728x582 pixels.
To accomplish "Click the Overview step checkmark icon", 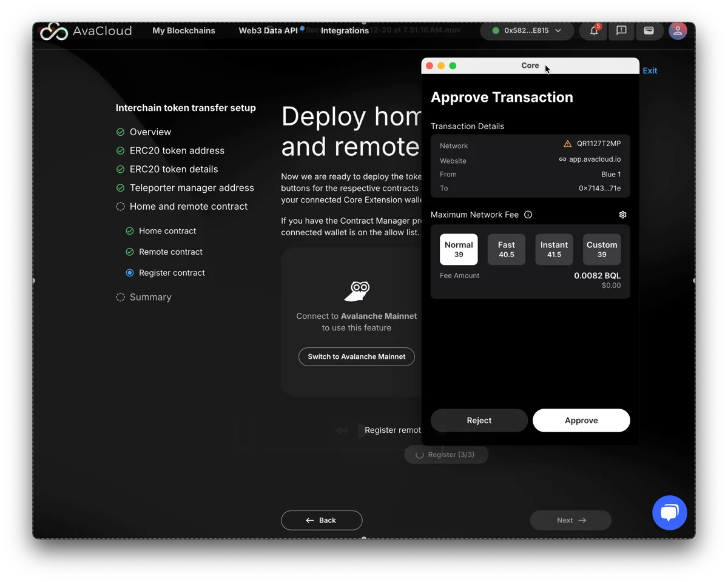I will point(120,132).
